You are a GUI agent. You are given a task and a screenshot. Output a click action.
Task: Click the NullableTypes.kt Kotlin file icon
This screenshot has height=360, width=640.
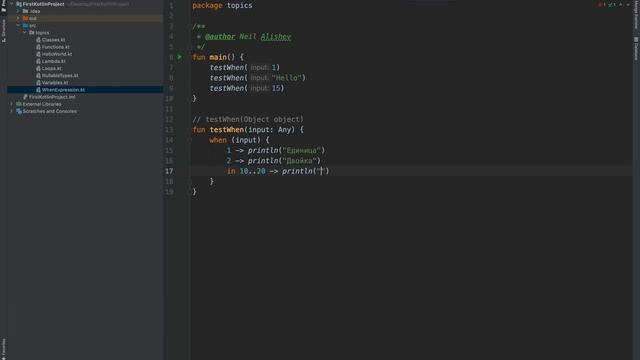38,76
